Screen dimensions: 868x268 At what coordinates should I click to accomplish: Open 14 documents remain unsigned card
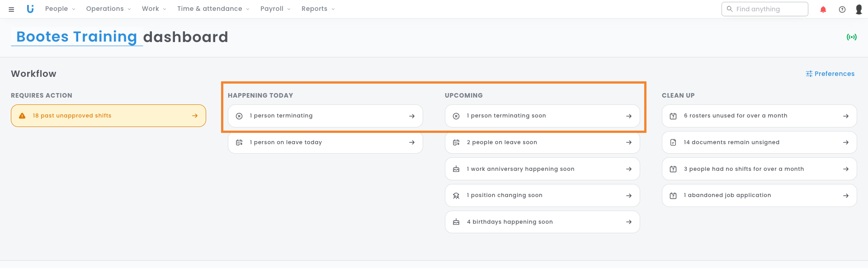[x=759, y=142]
